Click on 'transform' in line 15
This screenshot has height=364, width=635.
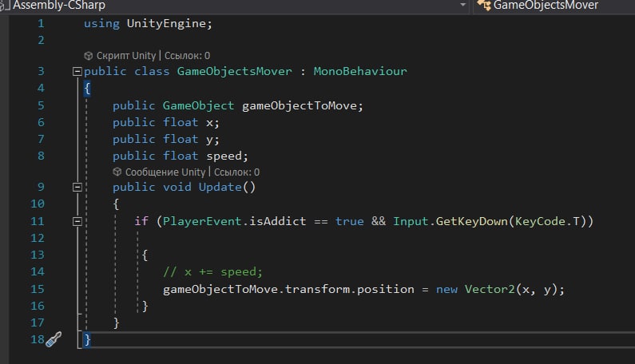pyautogui.click(x=317, y=289)
